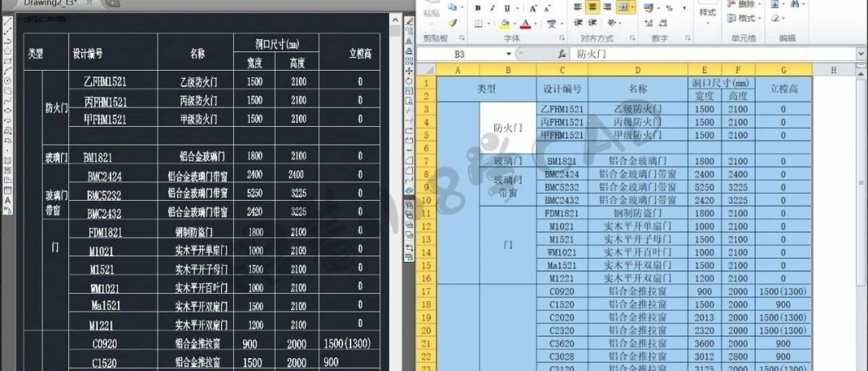Select the Rectangle tool in AutoCAD toolbar

(x=8, y=60)
